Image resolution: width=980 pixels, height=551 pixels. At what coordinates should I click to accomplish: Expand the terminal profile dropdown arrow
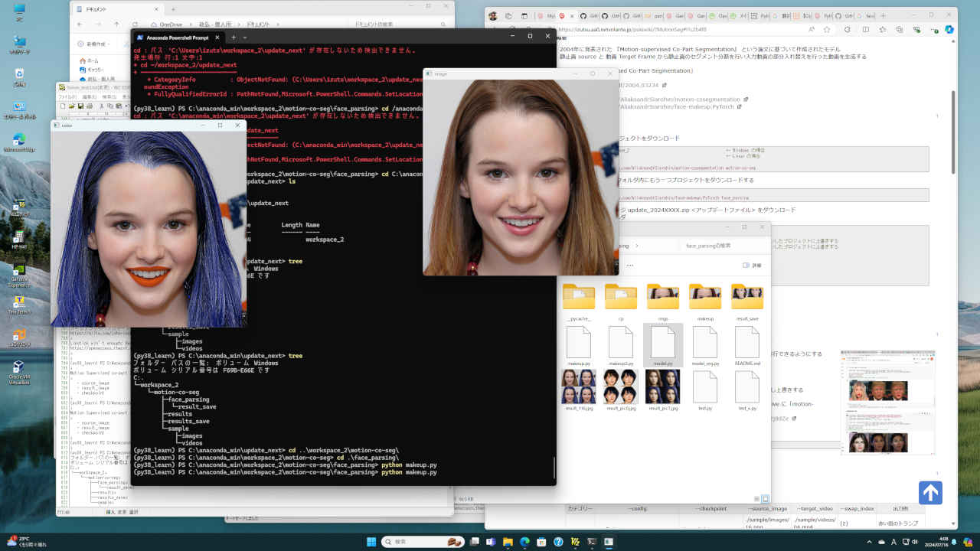[x=245, y=37]
